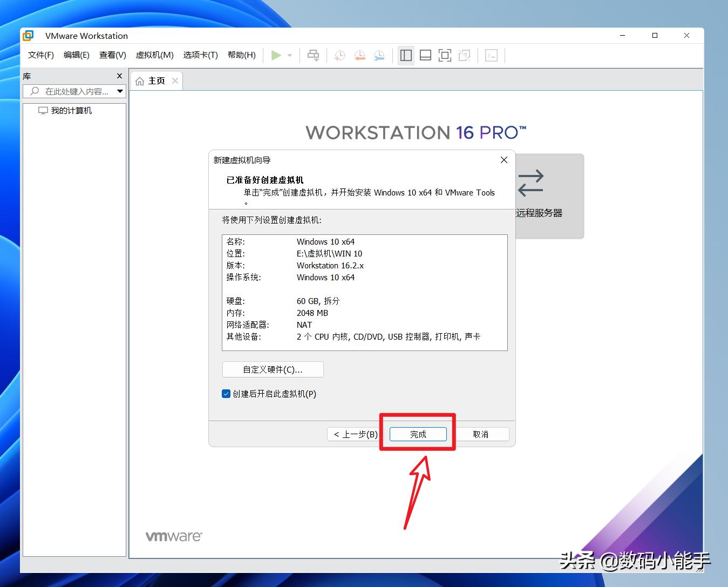Uncheck 创建后开启此虚拟机 checkbox
Screen dimensions: 728x587
coord(226,394)
